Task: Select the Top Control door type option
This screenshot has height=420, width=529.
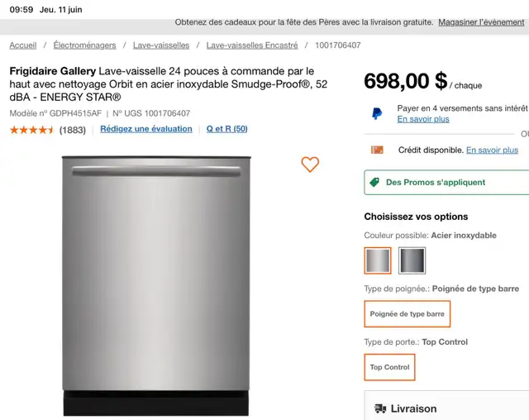Action: tap(389, 367)
